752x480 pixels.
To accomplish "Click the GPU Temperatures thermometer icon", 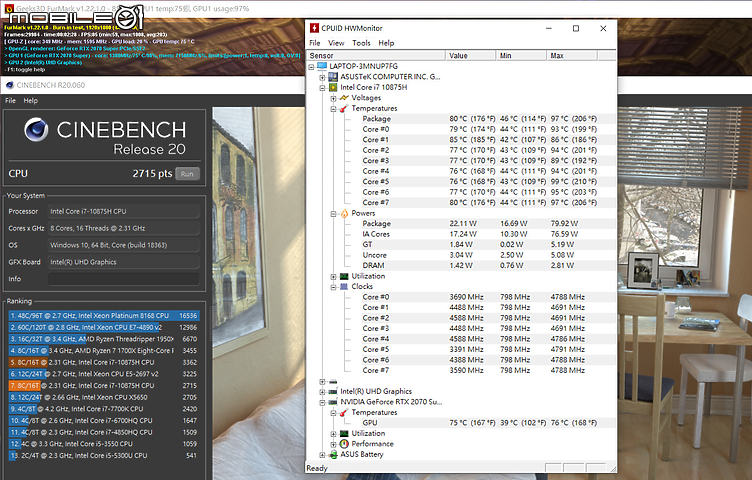I will click(344, 413).
